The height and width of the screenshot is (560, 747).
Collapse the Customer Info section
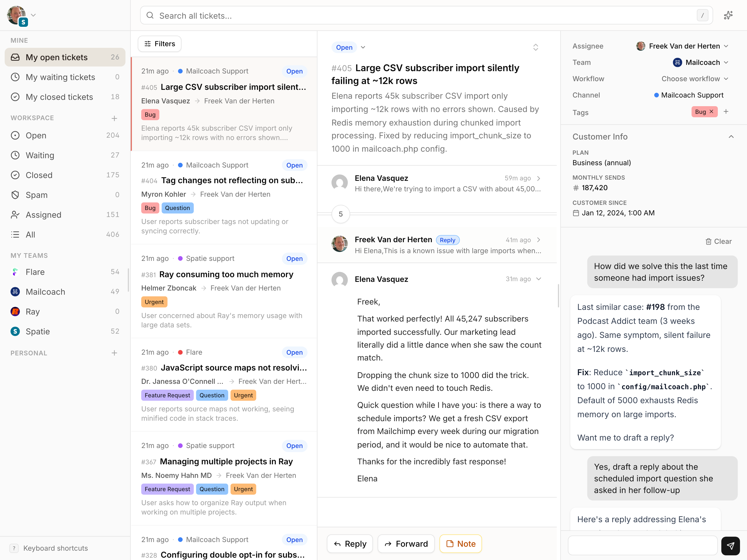point(731,136)
